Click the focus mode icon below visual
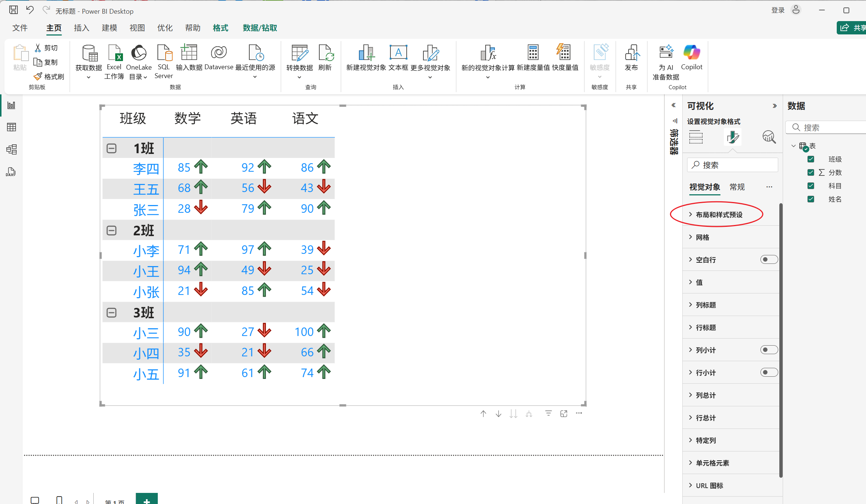This screenshot has height=504, width=866. tap(564, 414)
